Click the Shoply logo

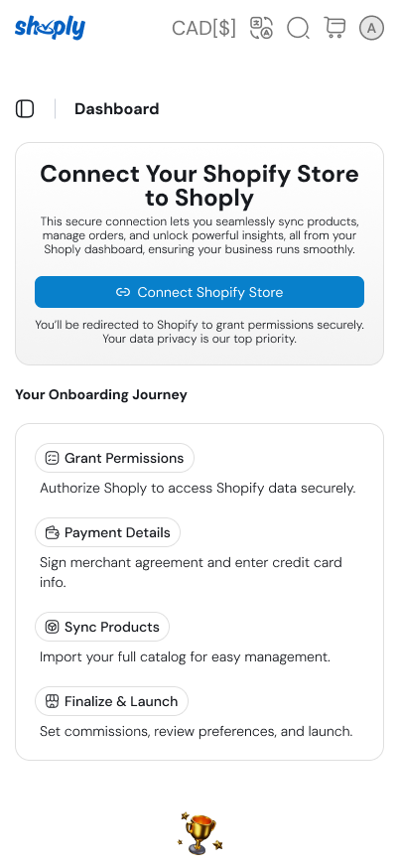tap(50, 28)
